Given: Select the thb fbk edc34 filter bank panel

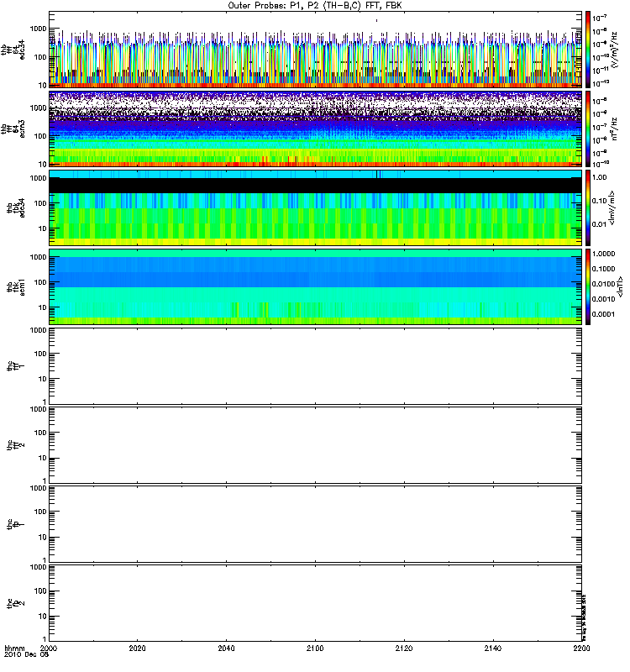Looking at the screenshot, I should 316,207.
